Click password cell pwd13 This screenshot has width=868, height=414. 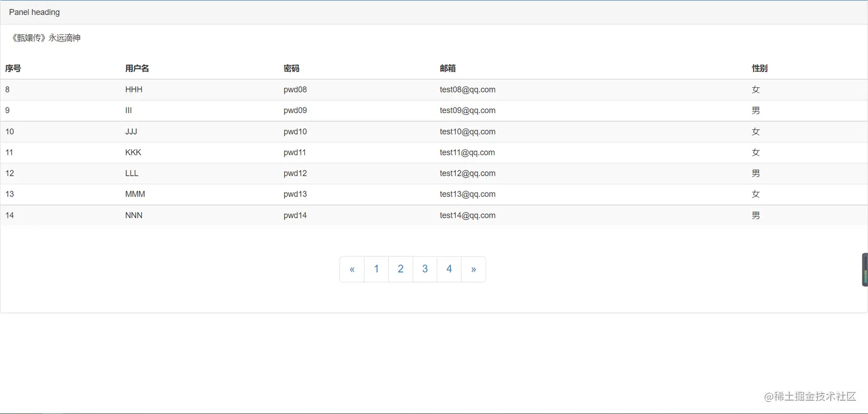(295, 194)
